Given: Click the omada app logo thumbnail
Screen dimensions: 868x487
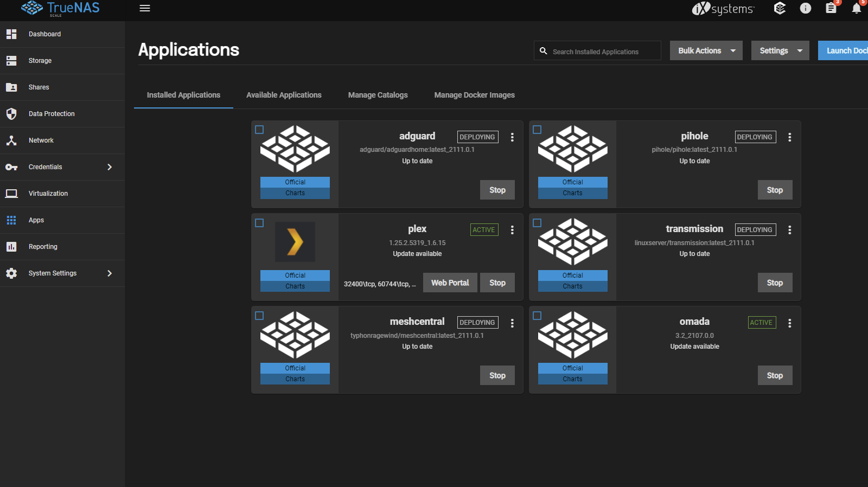Looking at the screenshot, I should pyautogui.click(x=573, y=335).
